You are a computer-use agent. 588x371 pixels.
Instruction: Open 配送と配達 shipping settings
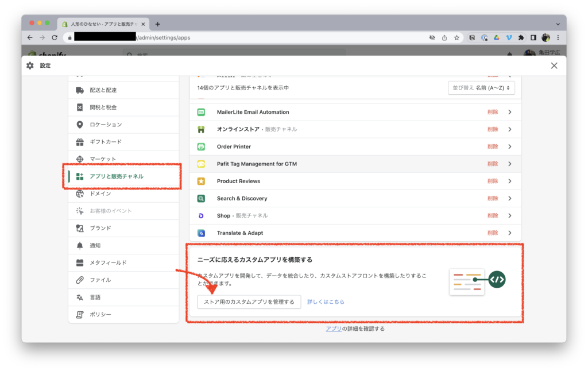click(124, 90)
